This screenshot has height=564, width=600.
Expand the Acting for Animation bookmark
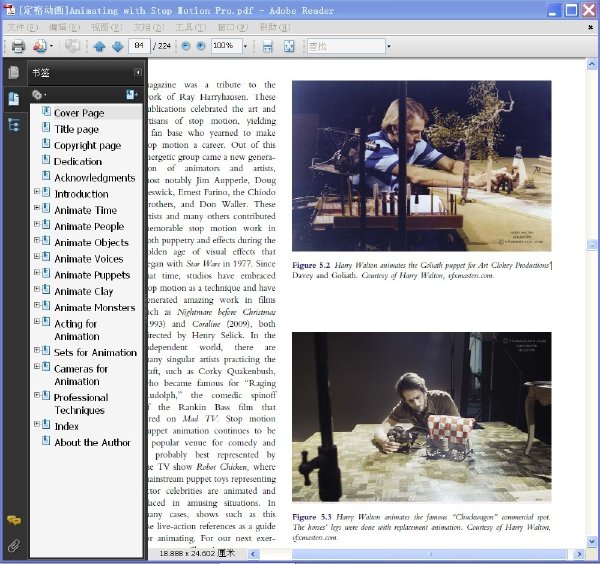(37, 321)
